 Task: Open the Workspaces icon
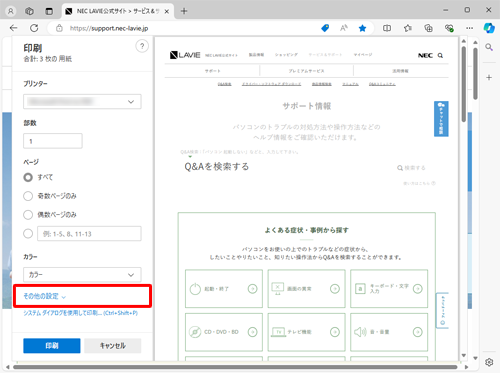(x=29, y=11)
